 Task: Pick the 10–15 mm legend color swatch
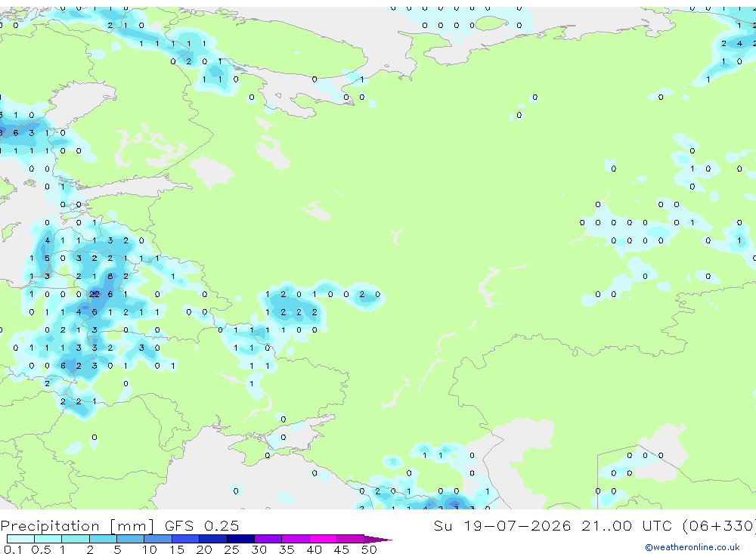[158, 539]
